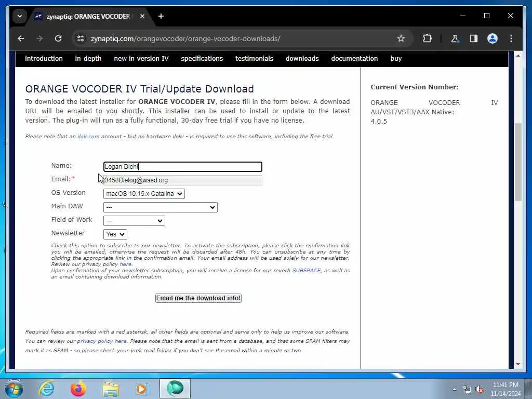
Task: Reload the page with the refresh icon
Action: point(58,38)
